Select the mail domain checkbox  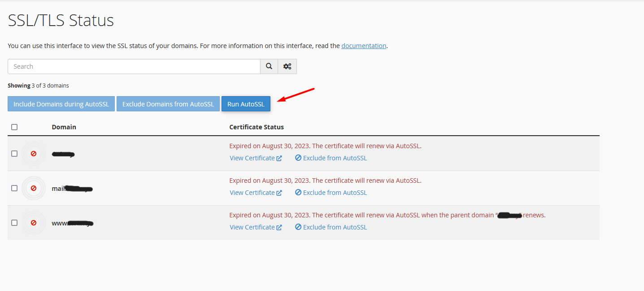[14, 188]
